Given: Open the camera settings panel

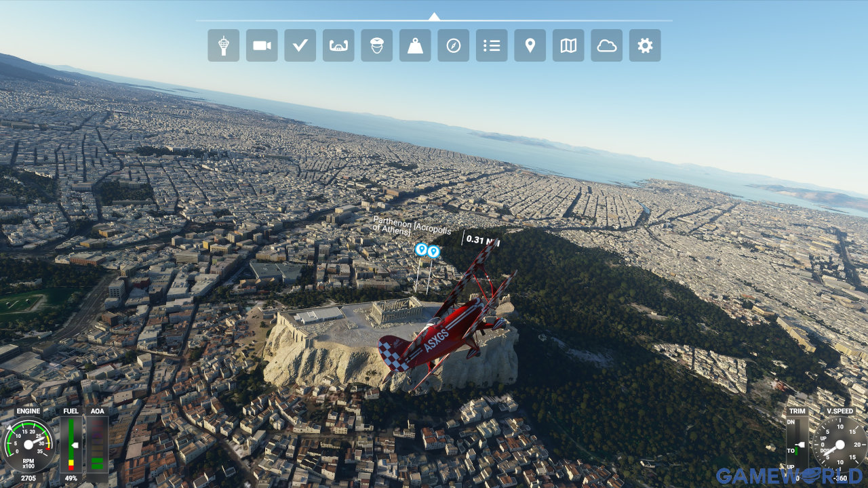Looking at the screenshot, I should pyautogui.click(x=262, y=45).
